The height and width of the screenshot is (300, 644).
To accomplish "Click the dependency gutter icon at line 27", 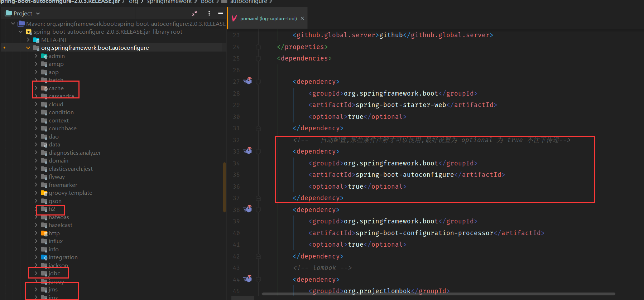I will [248, 81].
